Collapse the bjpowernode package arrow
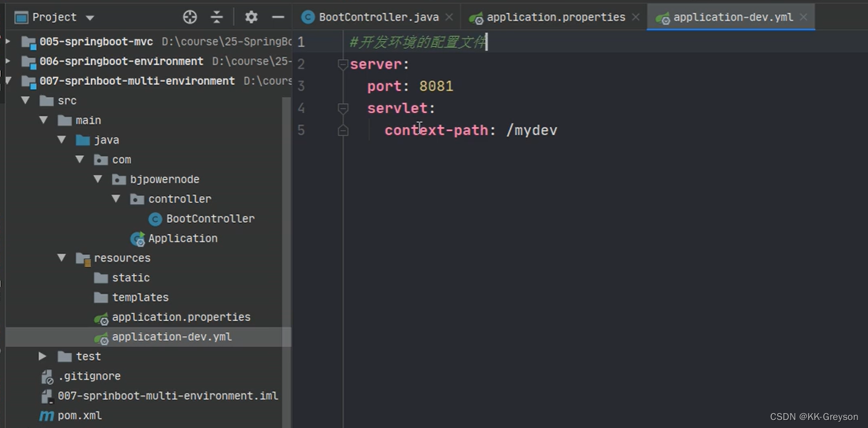Viewport: 868px width, 428px height. click(98, 179)
